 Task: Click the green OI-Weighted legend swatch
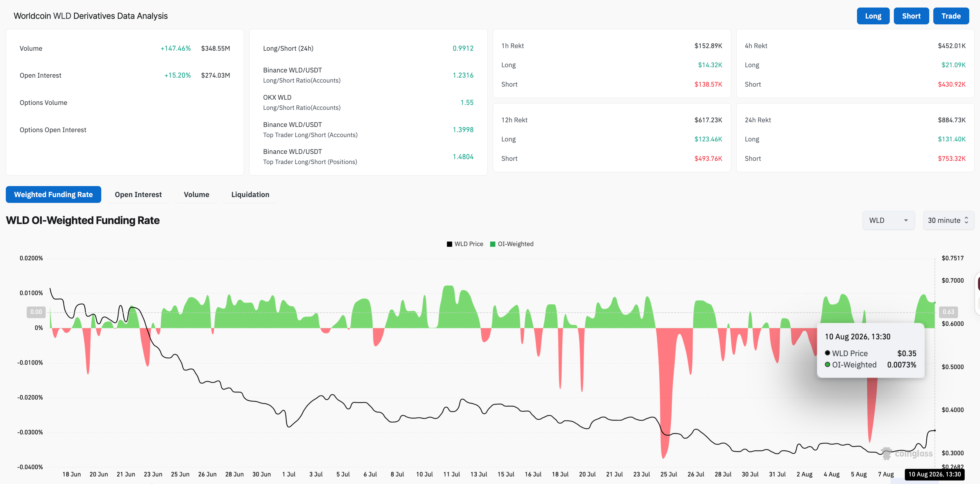click(493, 244)
